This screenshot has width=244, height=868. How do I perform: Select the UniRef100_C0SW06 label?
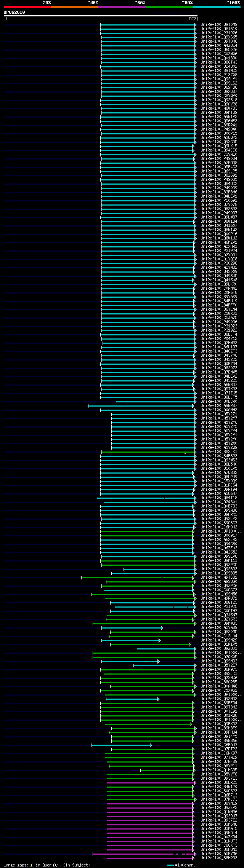tap(219, 54)
